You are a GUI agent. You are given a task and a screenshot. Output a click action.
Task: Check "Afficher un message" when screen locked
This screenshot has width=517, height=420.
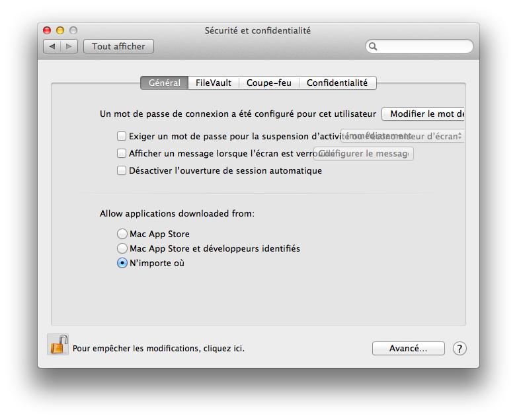pos(122,153)
